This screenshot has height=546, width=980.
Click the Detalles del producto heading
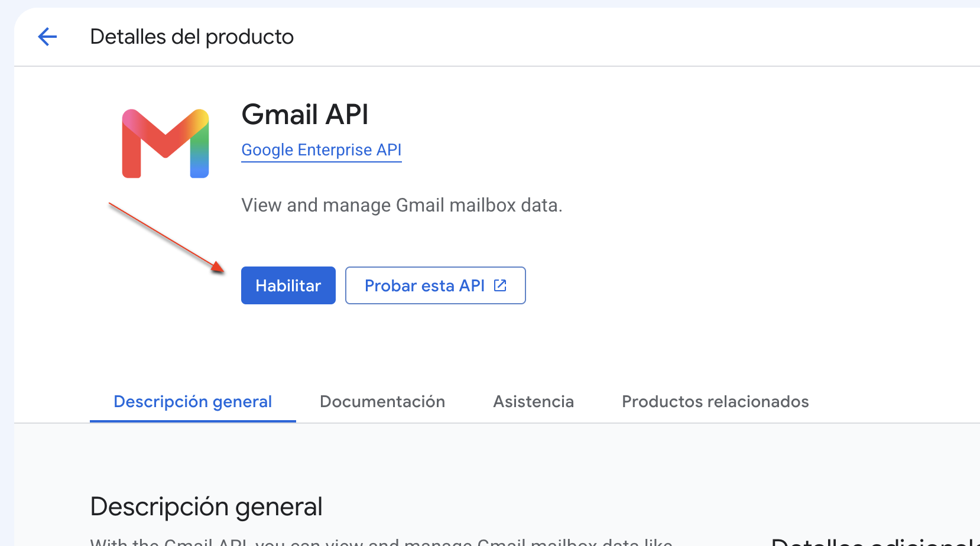(x=192, y=37)
